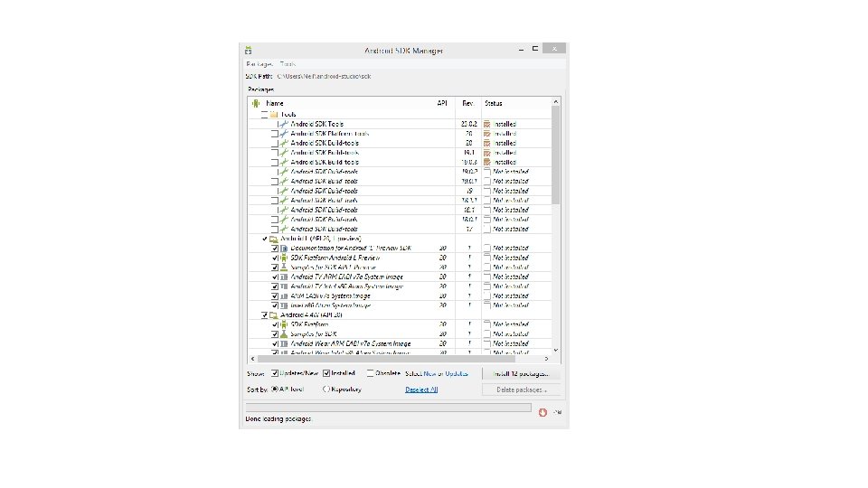Image resolution: width=868 pixels, height=488 pixels.
Task: Click the scroll left arrow of package list
Action: (253, 359)
